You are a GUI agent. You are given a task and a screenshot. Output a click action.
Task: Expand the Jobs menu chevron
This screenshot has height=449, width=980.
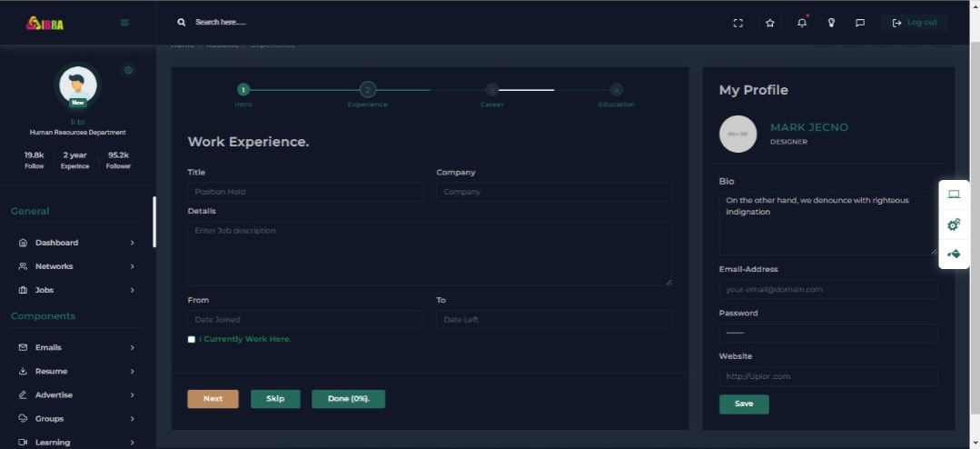click(132, 290)
